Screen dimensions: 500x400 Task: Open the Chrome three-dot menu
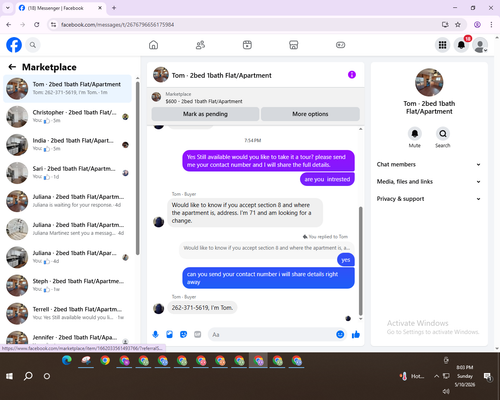point(491,25)
